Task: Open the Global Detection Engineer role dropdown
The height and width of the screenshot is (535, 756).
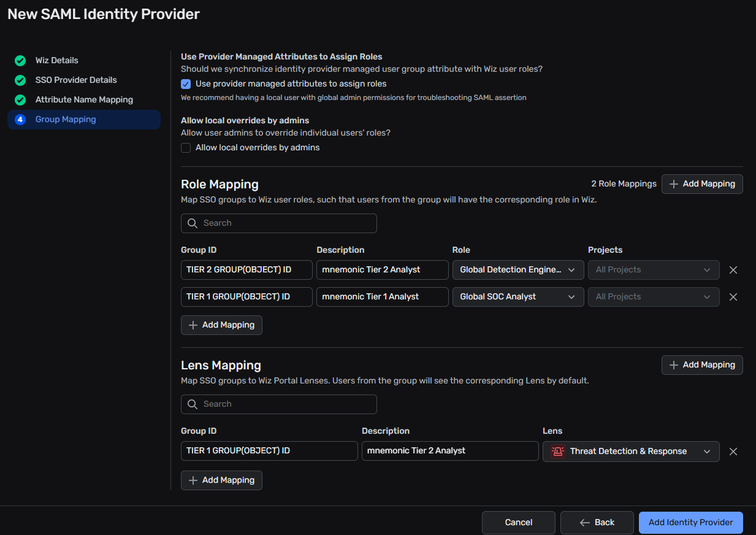Action: tap(517, 270)
